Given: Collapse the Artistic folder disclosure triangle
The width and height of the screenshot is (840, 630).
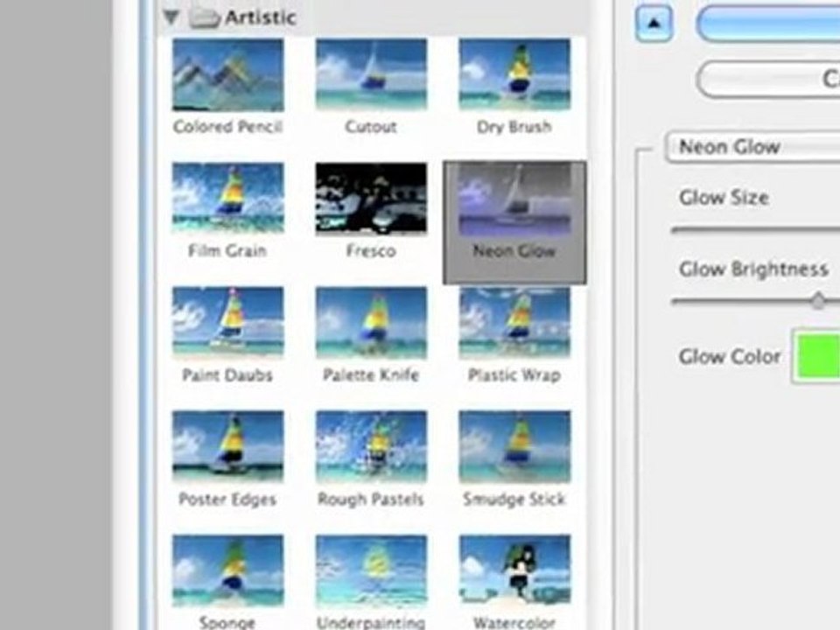Looking at the screenshot, I should tap(171, 17).
